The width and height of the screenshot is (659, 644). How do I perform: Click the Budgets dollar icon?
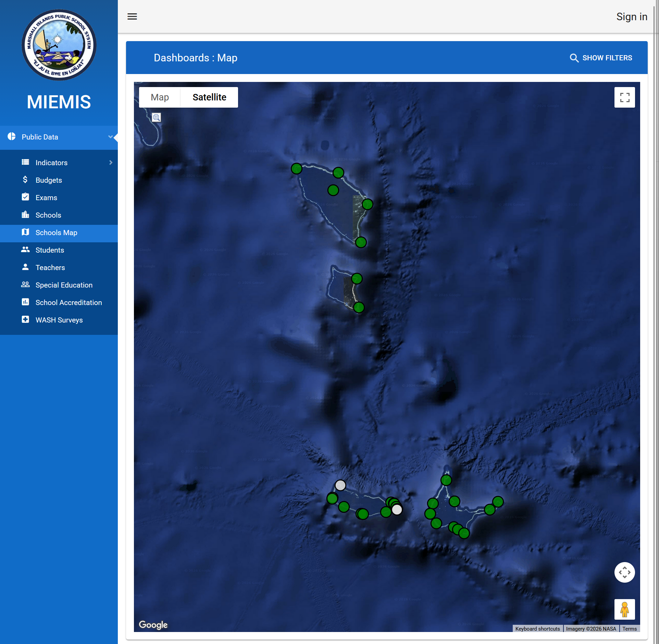pos(25,180)
